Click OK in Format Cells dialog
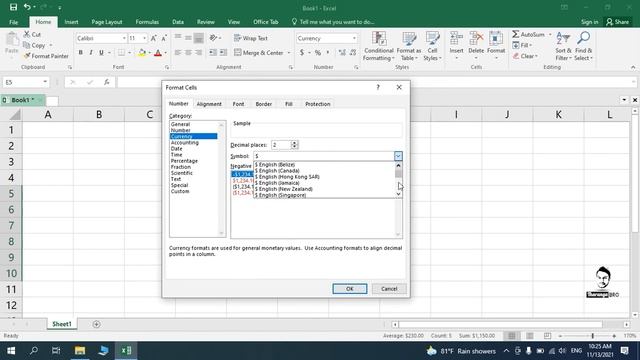Image resolution: width=640 pixels, height=360 pixels. tap(350, 289)
